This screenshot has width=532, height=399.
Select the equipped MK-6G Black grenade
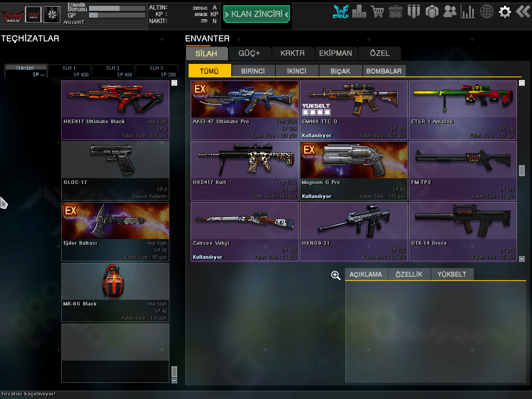[115, 292]
